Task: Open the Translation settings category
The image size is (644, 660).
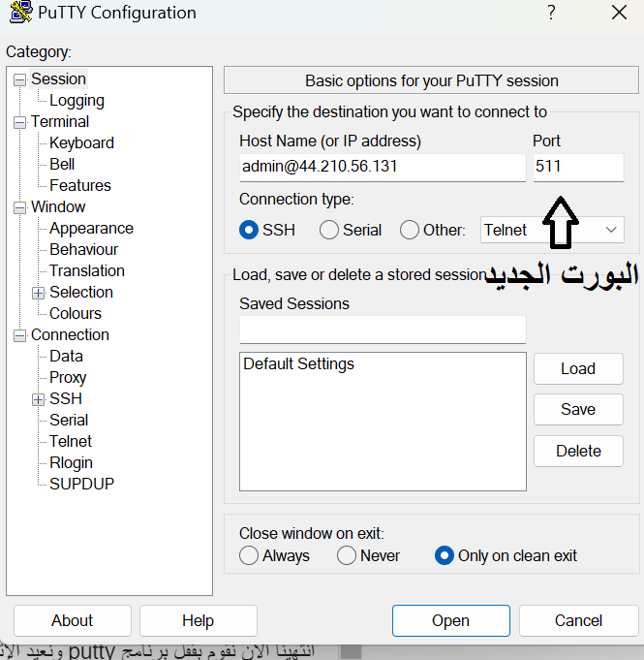Action: 87,271
